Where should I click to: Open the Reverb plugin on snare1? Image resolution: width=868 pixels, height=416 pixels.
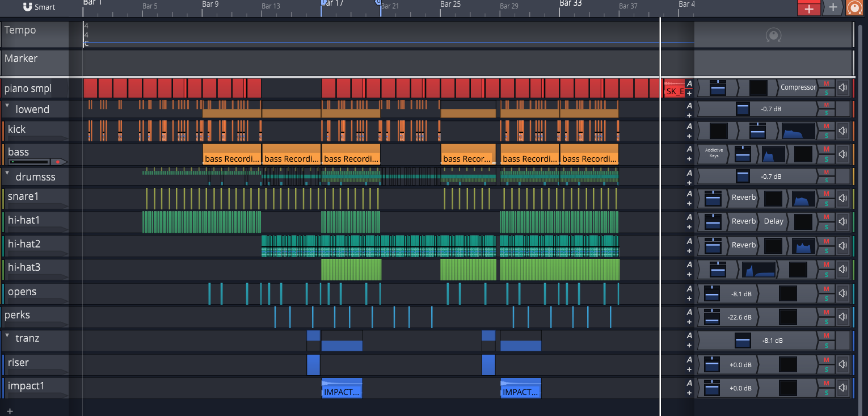point(743,198)
